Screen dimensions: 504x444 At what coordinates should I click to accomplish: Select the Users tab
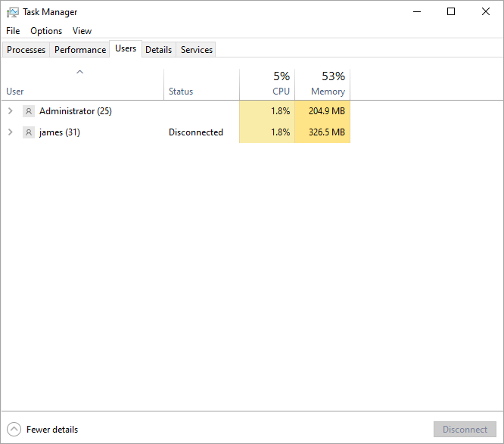click(126, 48)
